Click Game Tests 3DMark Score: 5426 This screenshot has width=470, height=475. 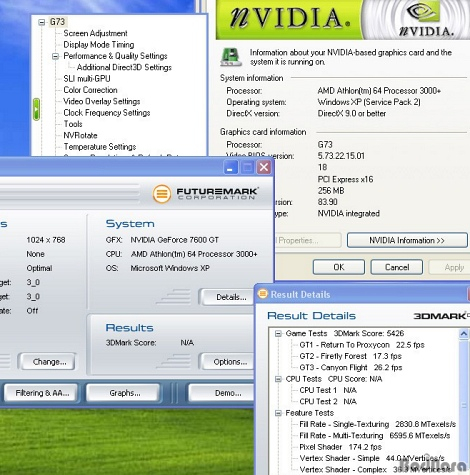(x=345, y=334)
